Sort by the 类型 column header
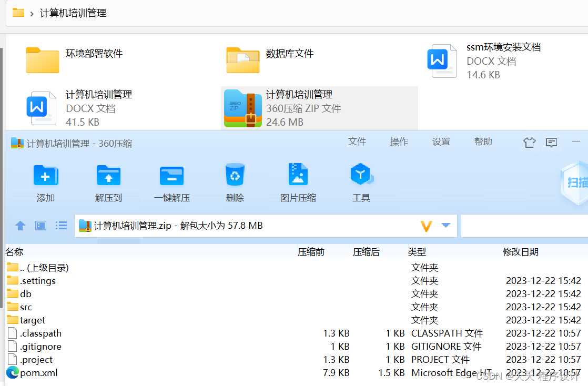Image resolution: width=588 pixels, height=386 pixels. click(x=417, y=252)
